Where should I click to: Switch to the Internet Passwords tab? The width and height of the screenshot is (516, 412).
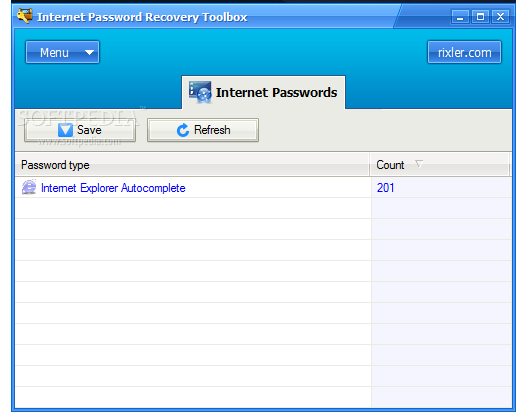pos(263,92)
